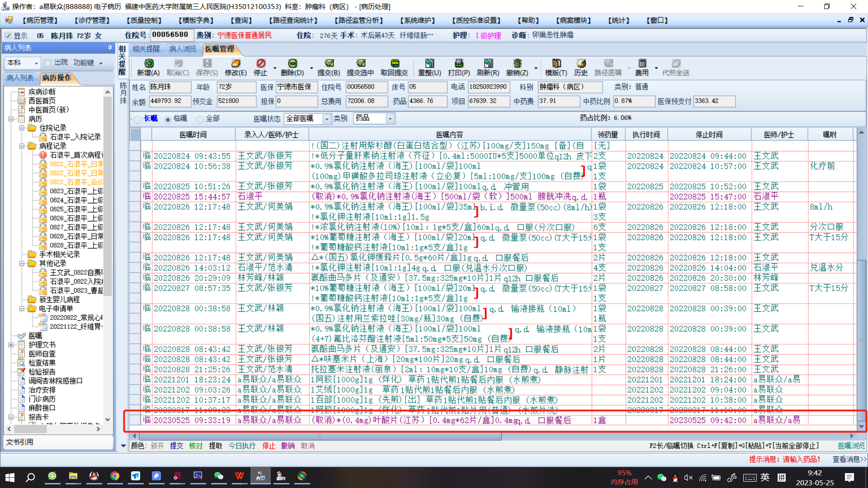The image size is (868, 488).
Task: Click the 提交(B) submit icon
Action: point(329,64)
